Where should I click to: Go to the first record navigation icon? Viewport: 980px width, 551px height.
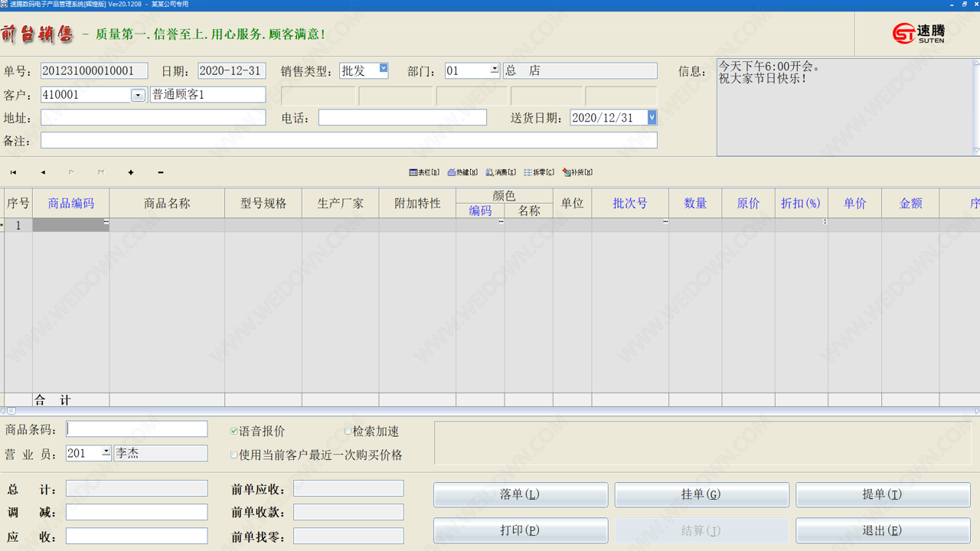click(x=13, y=172)
